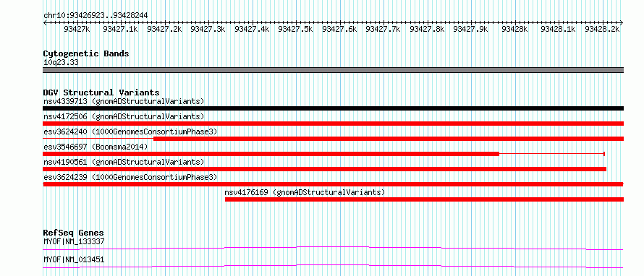The height and width of the screenshot is (276, 644).
Task: Click the gray 10q23.33 cytogenetic band bar
Action: click(x=333, y=70)
